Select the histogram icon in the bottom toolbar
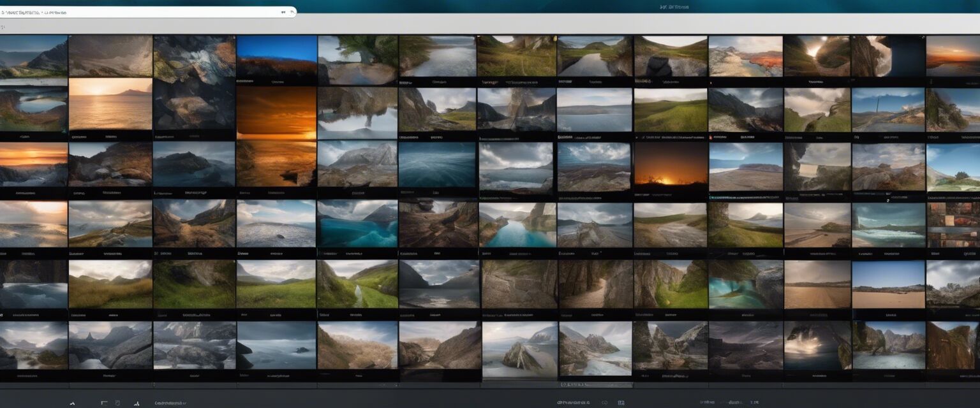 pos(137,402)
